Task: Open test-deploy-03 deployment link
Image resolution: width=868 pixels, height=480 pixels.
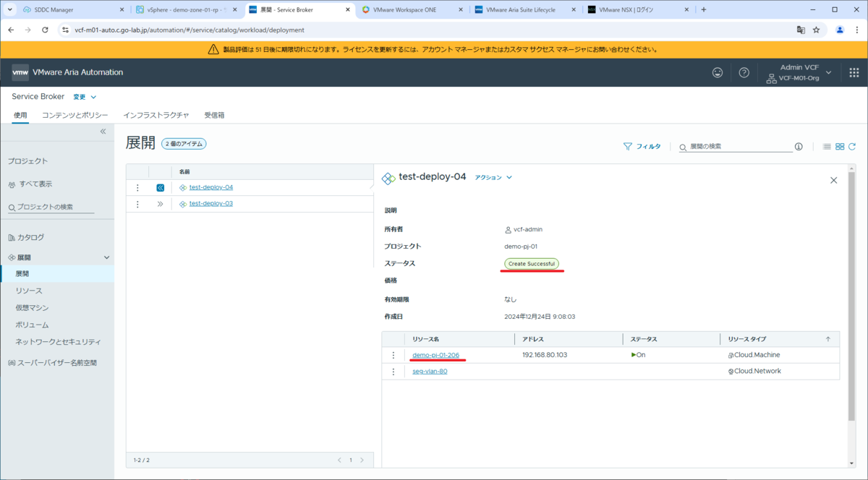Action: click(x=211, y=204)
